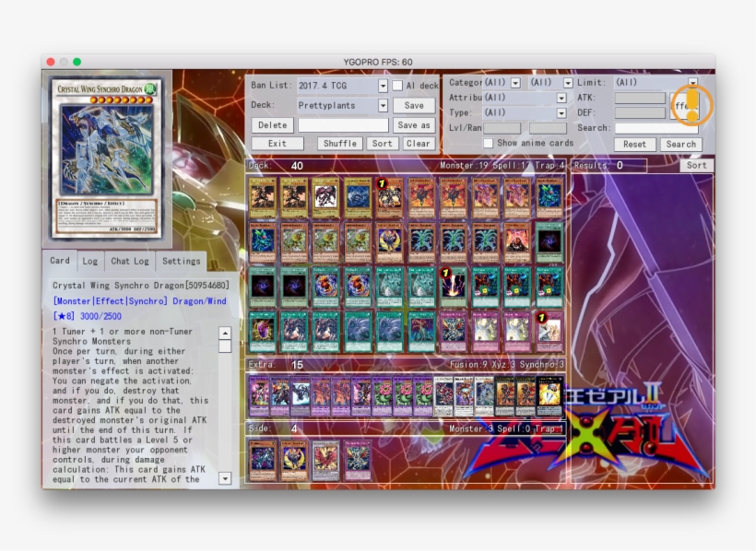Pick the mecha trap card in main deck bottom row
The height and width of the screenshot is (551, 756).
454,332
